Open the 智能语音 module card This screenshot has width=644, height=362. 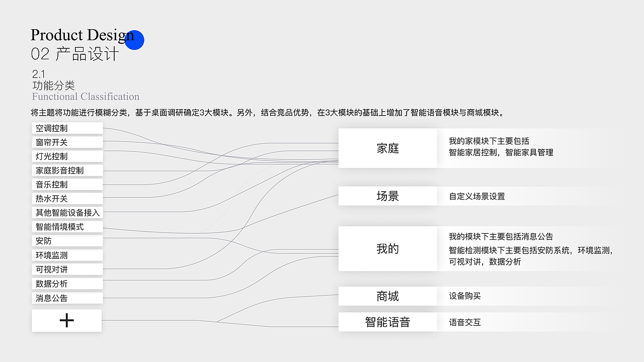pyautogui.click(x=387, y=322)
